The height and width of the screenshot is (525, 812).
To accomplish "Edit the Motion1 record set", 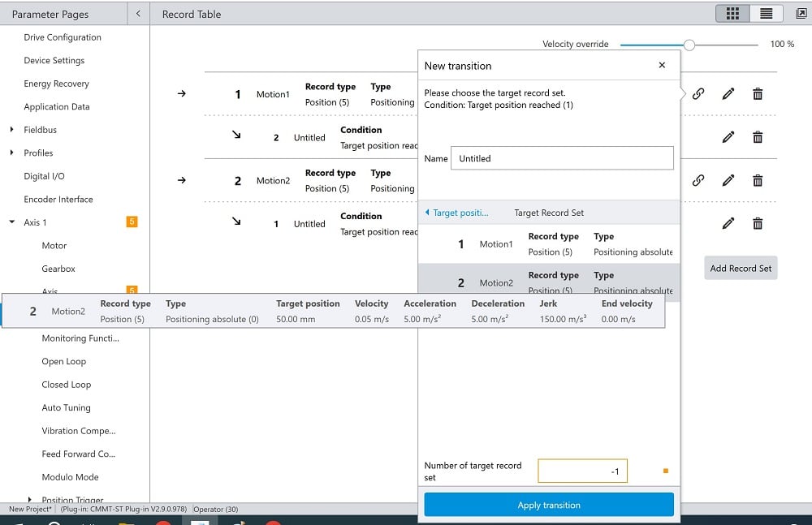I will click(x=728, y=94).
